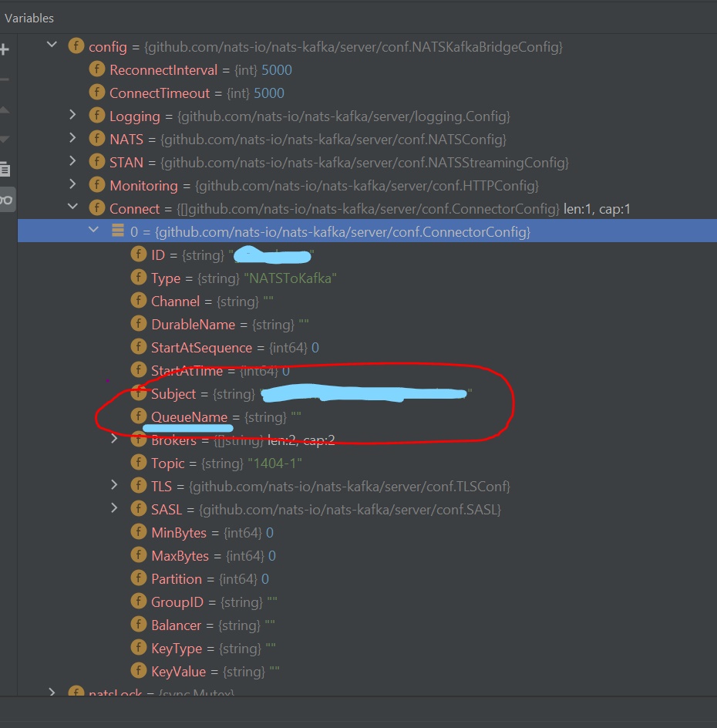Expand the TLS configuration node
Image resolution: width=717 pixels, height=728 pixels.
(x=114, y=486)
